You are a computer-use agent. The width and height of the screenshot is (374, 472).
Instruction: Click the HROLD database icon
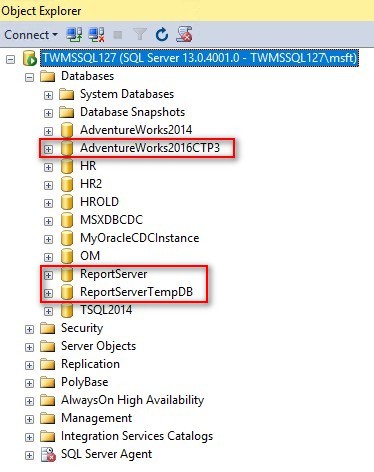(67, 202)
